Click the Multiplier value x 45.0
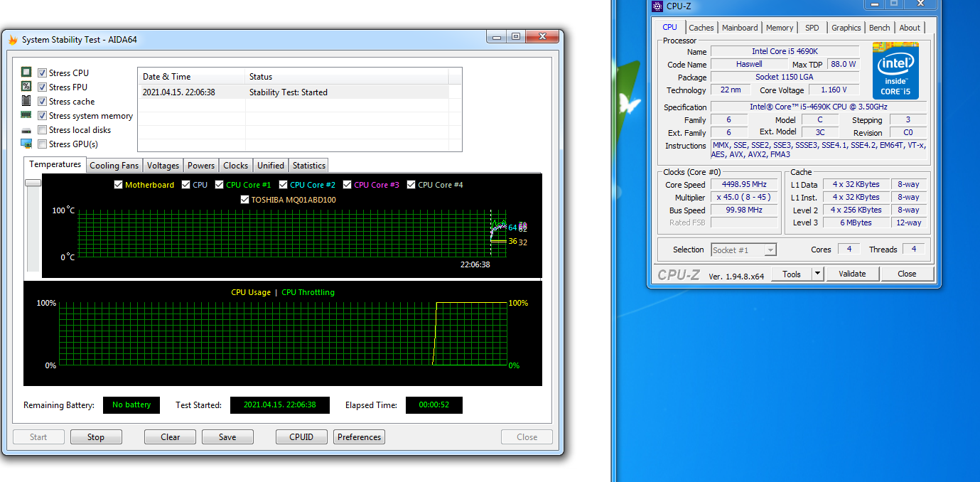Viewport: 980px width, 482px height. pos(744,198)
